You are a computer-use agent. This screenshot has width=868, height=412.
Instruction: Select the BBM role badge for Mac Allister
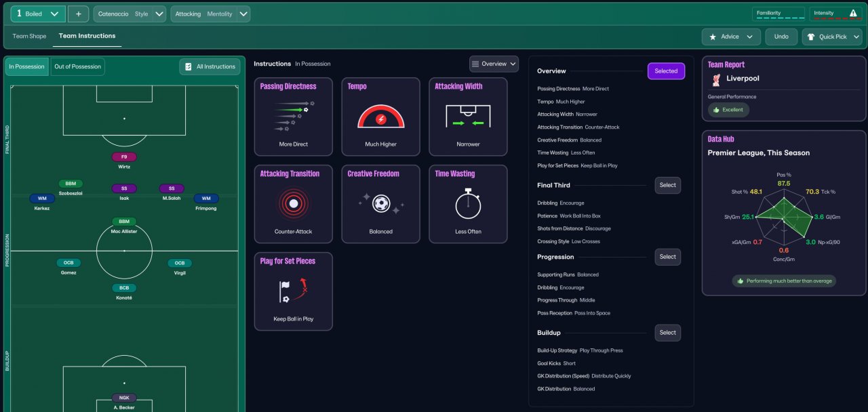click(x=124, y=222)
